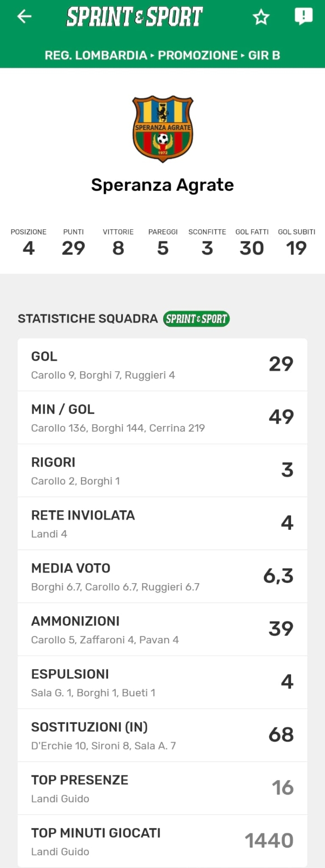The width and height of the screenshot is (325, 868).
Task: View the MEDIA VOTO row
Action: [x=162, y=576]
